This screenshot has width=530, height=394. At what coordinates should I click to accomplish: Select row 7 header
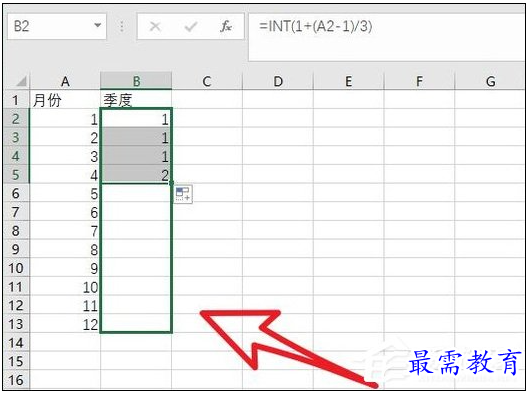coord(16,212)
